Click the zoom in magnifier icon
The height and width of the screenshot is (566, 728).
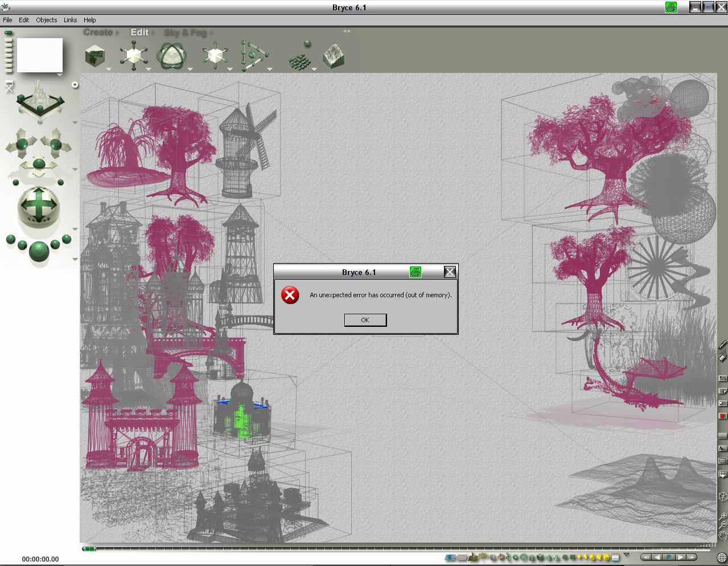tap(723, 516)
